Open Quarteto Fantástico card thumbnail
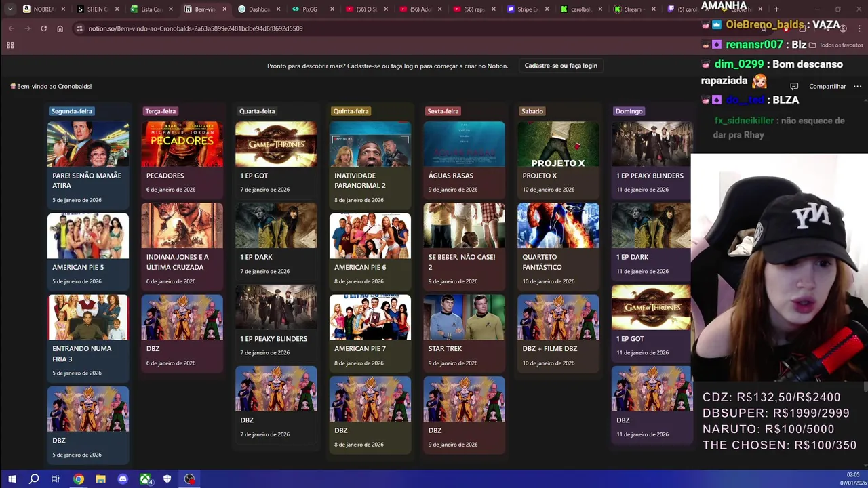Viewport: 868px width, 488px height. tap(558, 225)
